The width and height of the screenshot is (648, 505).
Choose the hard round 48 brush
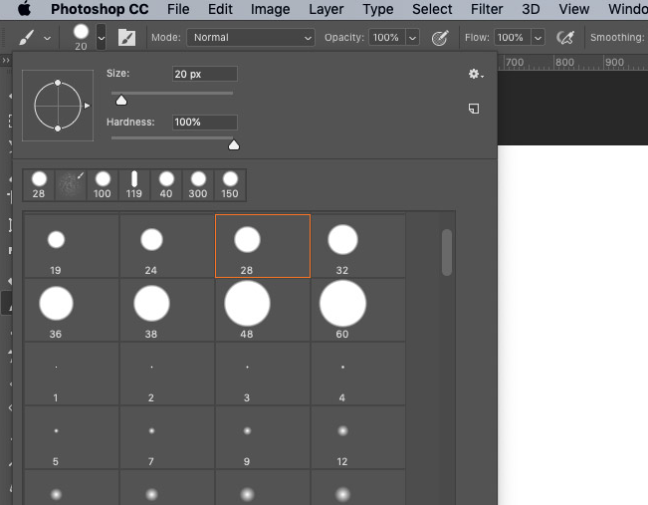pos(263,310)
